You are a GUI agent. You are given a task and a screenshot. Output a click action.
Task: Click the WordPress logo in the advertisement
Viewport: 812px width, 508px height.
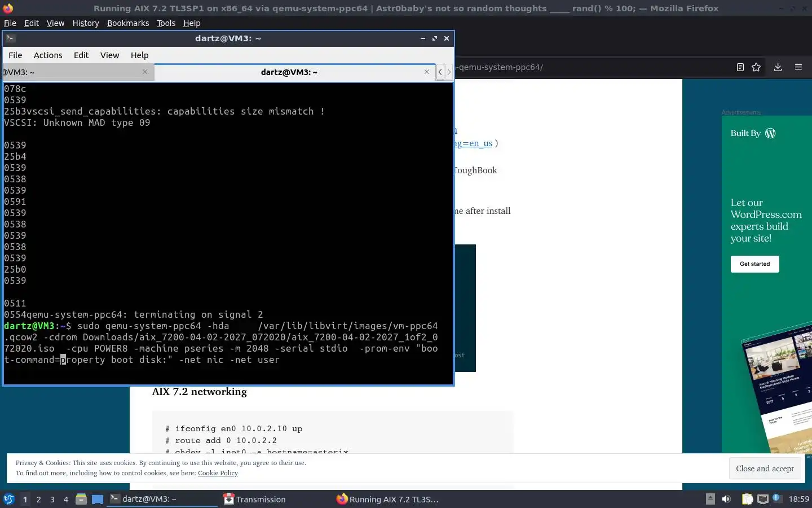point(770,133)
